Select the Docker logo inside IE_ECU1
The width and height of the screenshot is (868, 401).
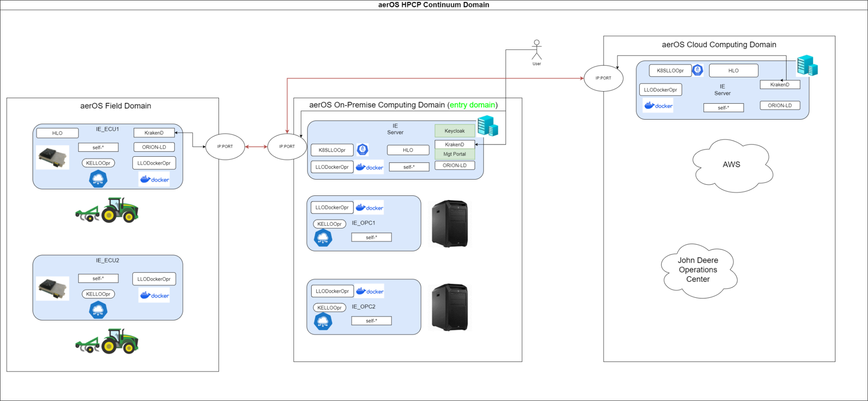pos(154,180)
